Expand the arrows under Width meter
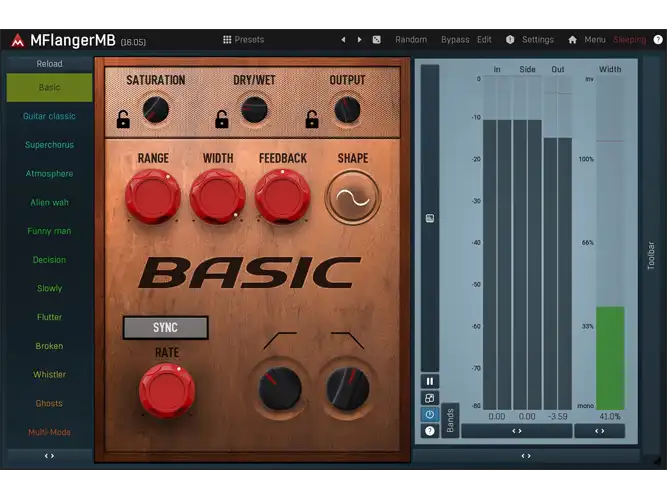667x500 pixels. pos(600,431)
